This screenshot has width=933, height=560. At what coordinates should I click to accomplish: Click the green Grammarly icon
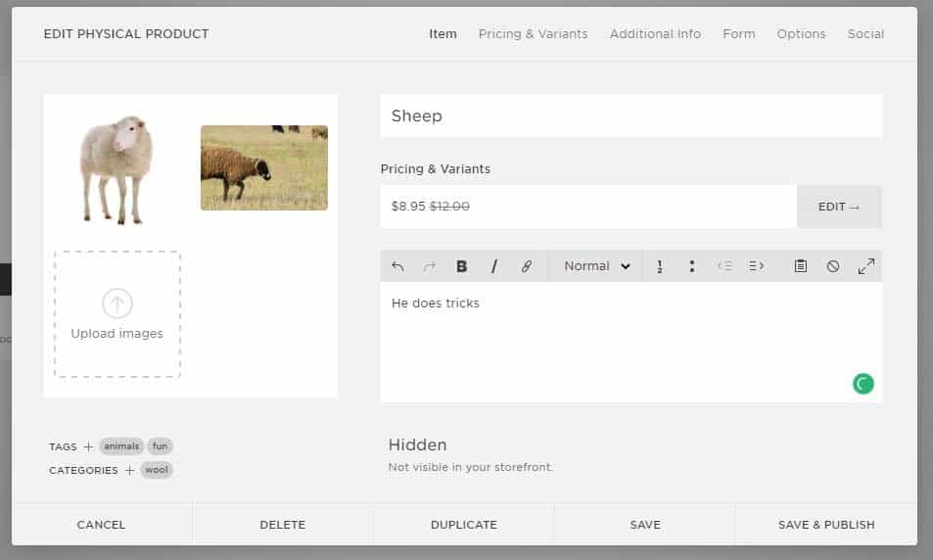(863, 384)
